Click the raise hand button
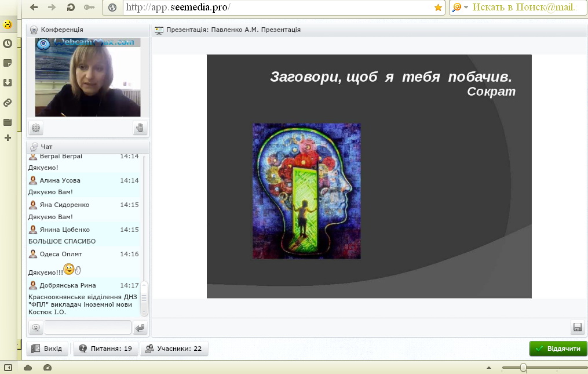 click(x=140, y=128)
